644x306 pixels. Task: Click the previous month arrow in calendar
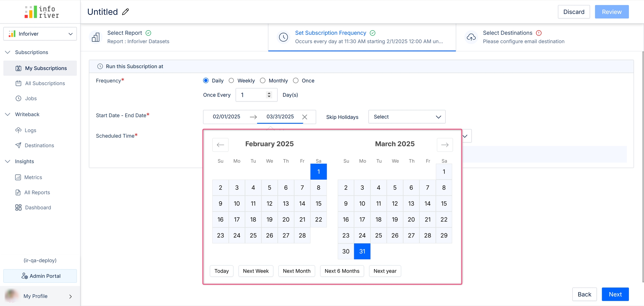tap(220, 145)
